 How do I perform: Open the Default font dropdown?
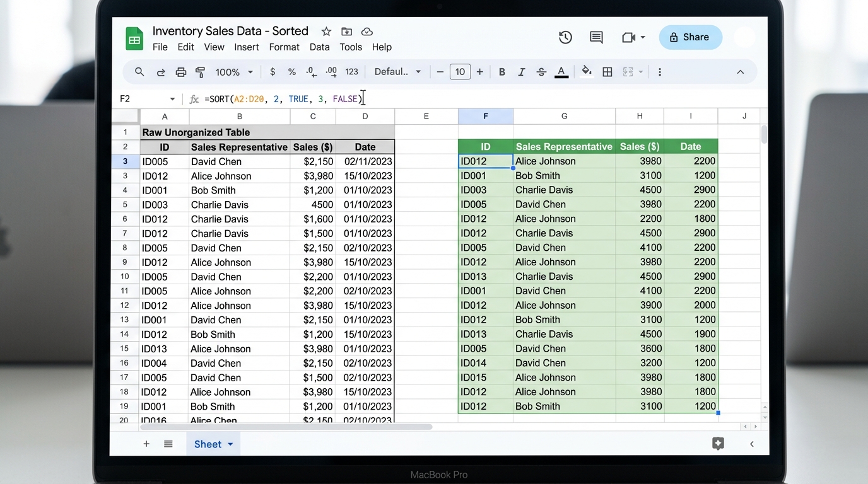click(397, 72)
